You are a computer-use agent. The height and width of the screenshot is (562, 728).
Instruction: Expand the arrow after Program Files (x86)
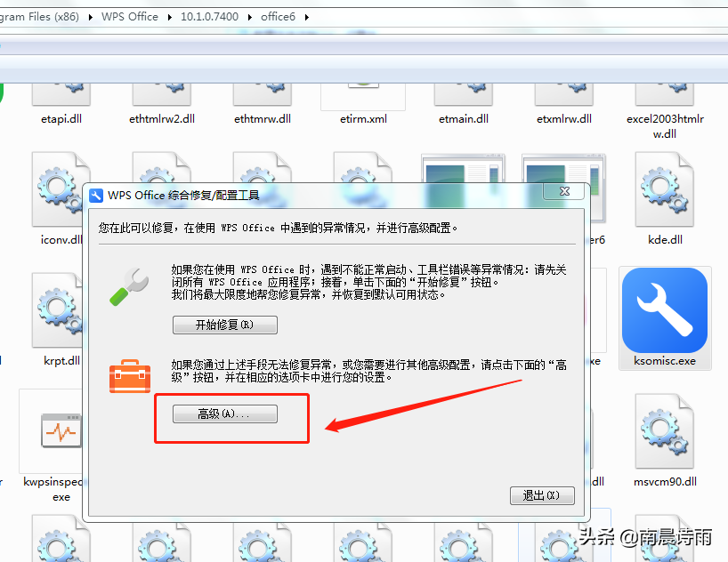tap(90, 17)
